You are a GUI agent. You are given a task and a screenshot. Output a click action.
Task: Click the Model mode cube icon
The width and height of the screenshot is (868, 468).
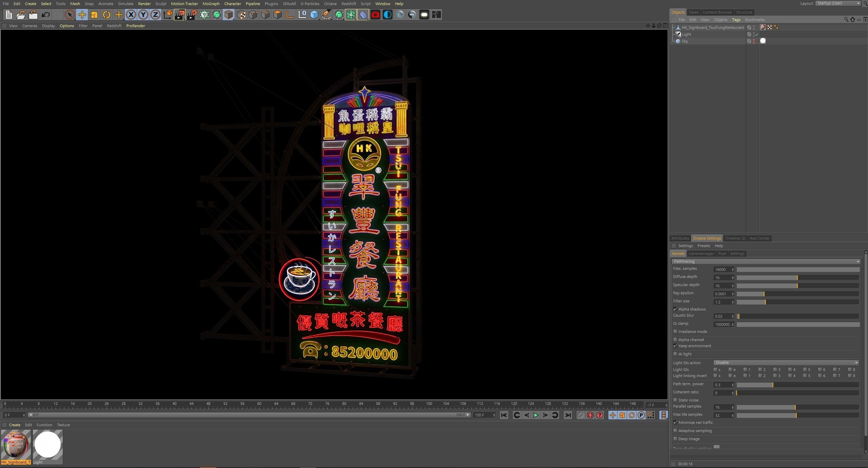click(228, 15)
